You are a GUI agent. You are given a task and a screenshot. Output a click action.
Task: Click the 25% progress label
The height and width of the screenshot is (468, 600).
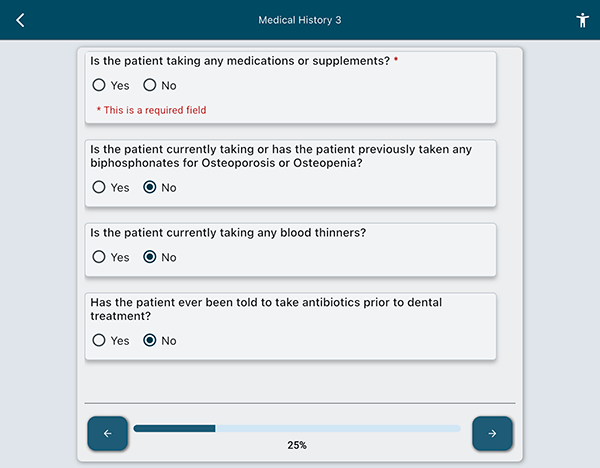click(296, 445)
